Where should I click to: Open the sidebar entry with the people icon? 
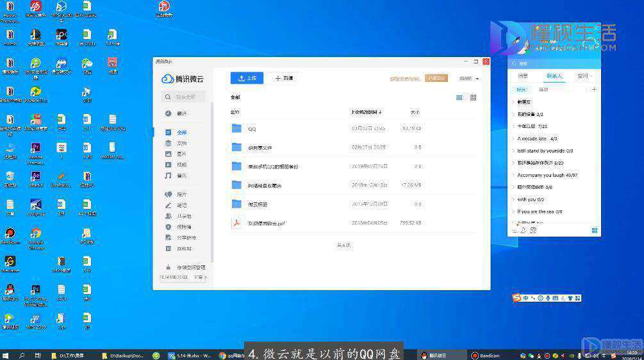178,216
